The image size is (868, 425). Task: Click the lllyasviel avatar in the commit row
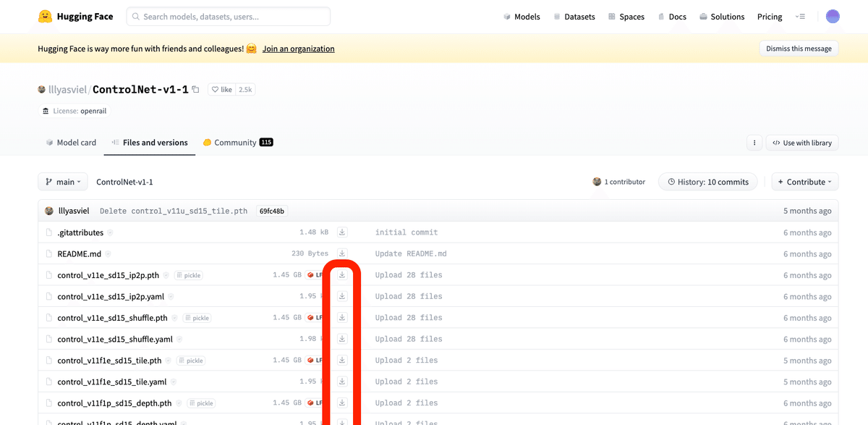tap(49, 211)
